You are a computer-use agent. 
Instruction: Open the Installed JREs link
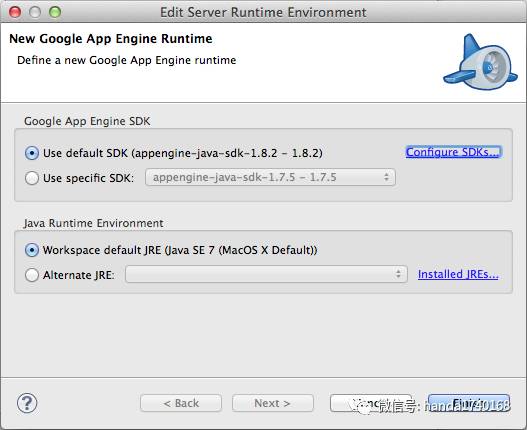(458, 274)
